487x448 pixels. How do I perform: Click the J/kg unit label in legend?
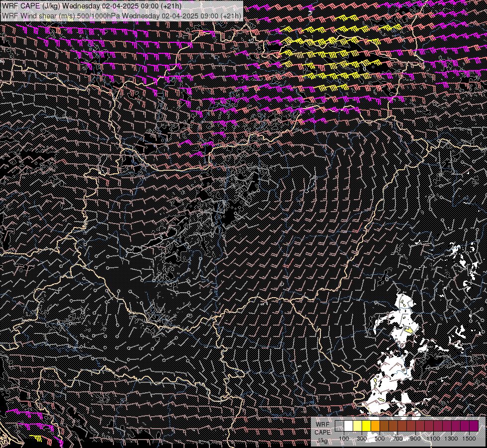click(322, 441)
